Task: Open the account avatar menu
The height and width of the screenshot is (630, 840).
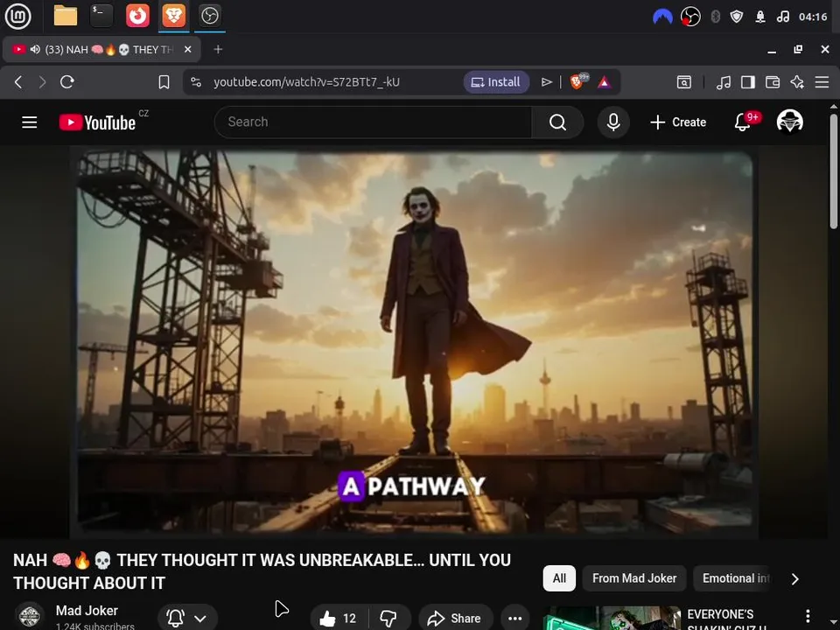Action: pyautogui.click(x=789, y=121)
